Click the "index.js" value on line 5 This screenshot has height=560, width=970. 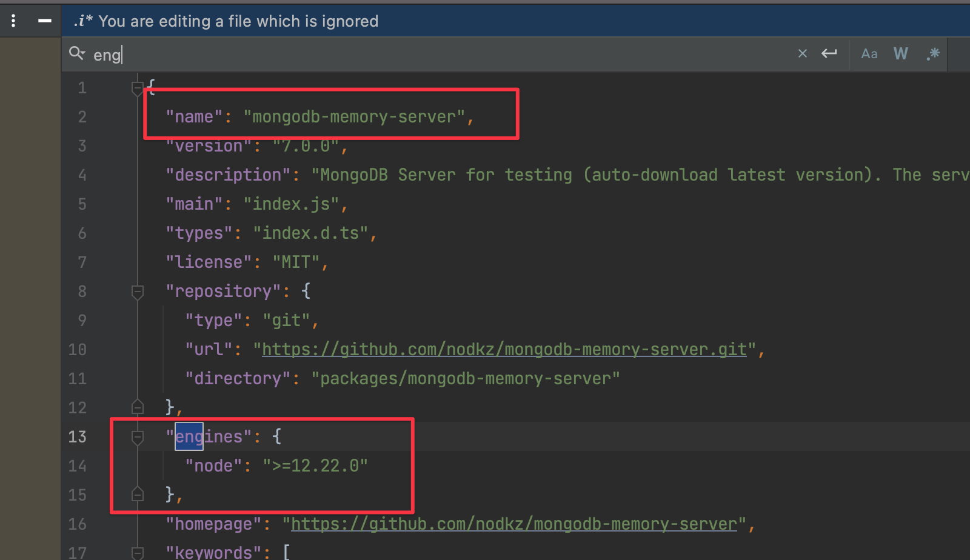(291, 204)
